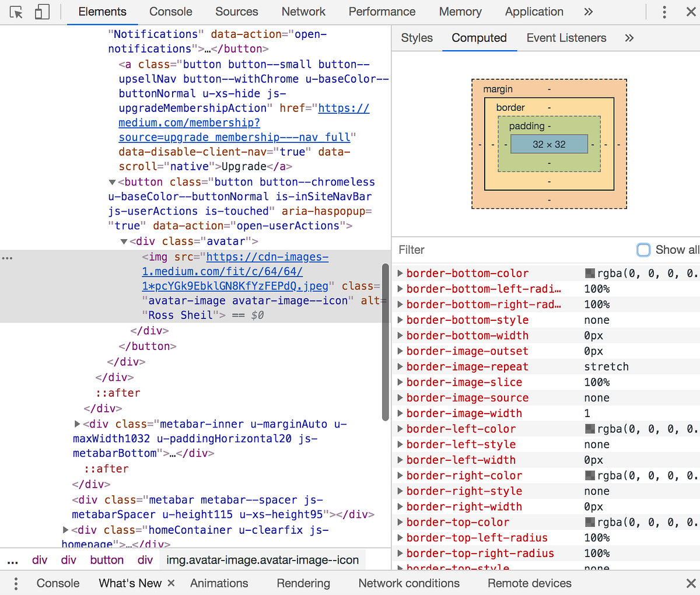
Task: Expand the border-bottom-style property
Action: coord(400,320)
